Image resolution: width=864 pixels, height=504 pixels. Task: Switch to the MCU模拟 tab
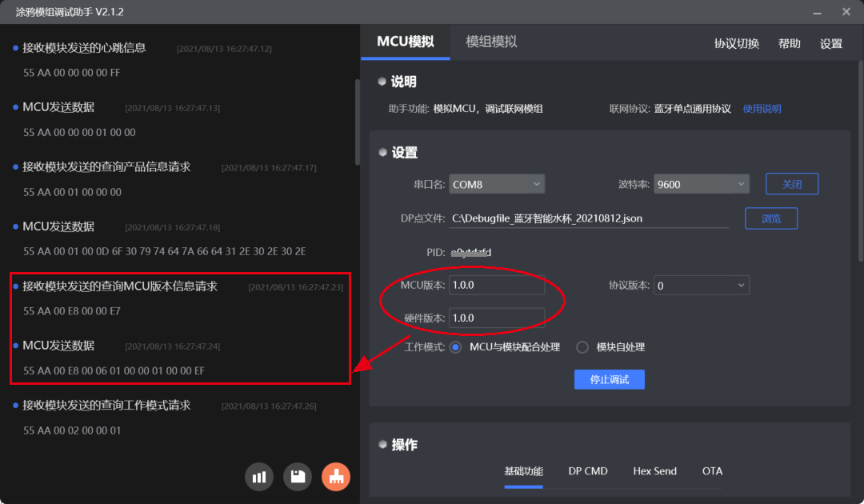point(406,42)
